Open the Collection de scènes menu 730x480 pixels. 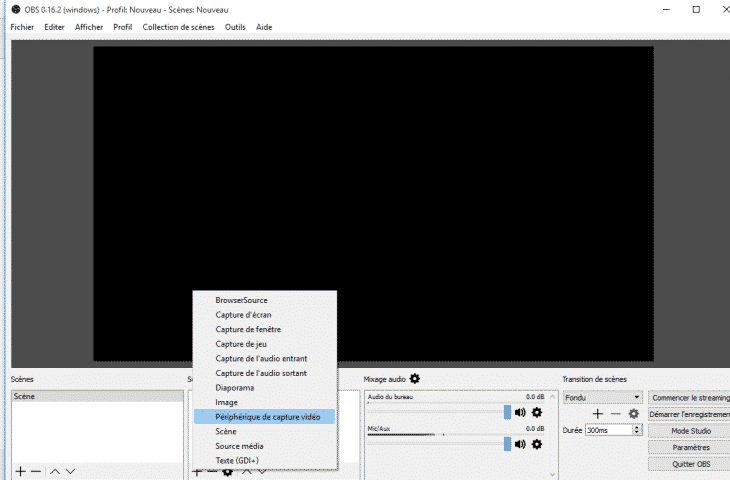[x=178, y=27]
